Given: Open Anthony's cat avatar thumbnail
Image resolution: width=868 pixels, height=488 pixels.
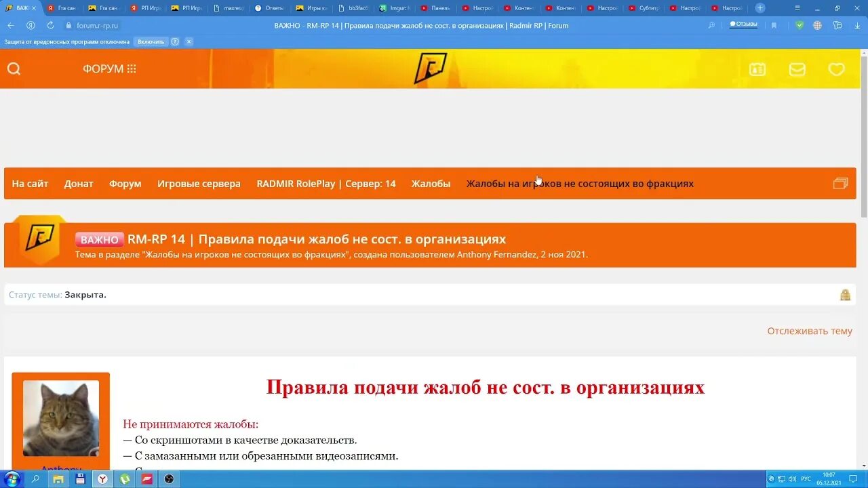Looking at the screenshot, I should tap(60, 418).
